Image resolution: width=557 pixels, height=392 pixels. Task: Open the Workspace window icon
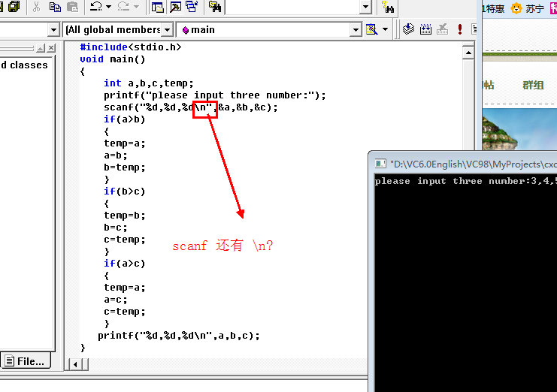tap(158, 8)
